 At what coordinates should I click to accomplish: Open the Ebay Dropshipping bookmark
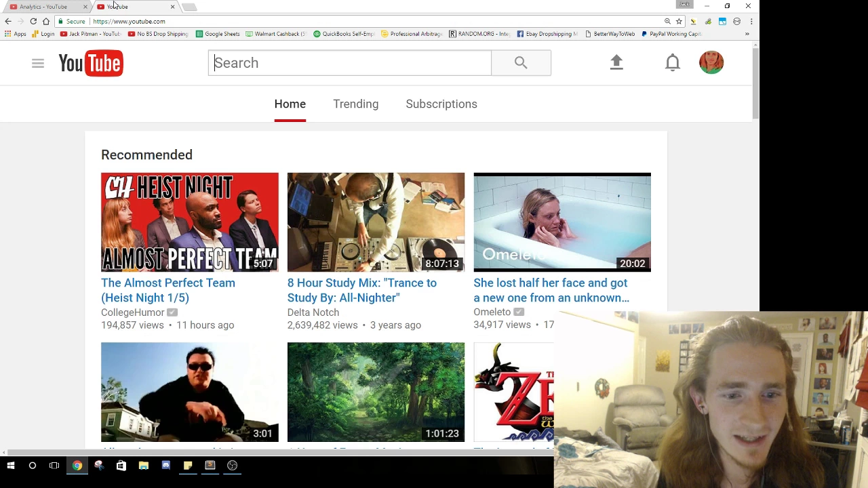[547, 34]
